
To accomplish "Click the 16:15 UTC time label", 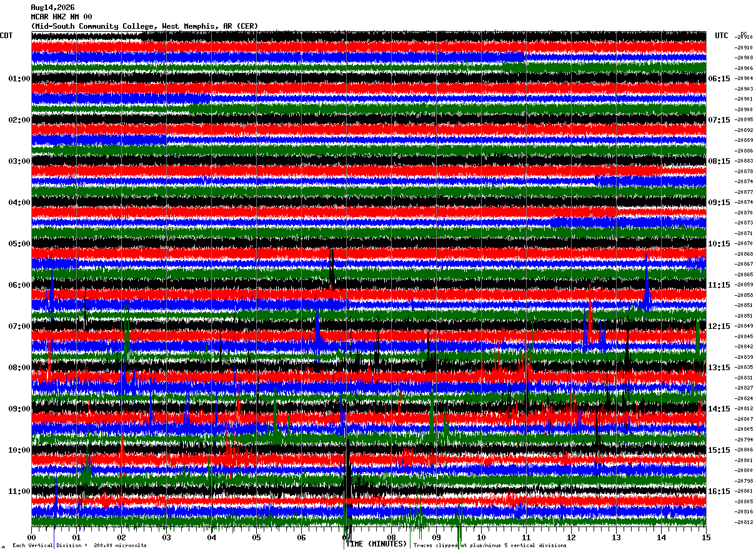I will 719,491.
